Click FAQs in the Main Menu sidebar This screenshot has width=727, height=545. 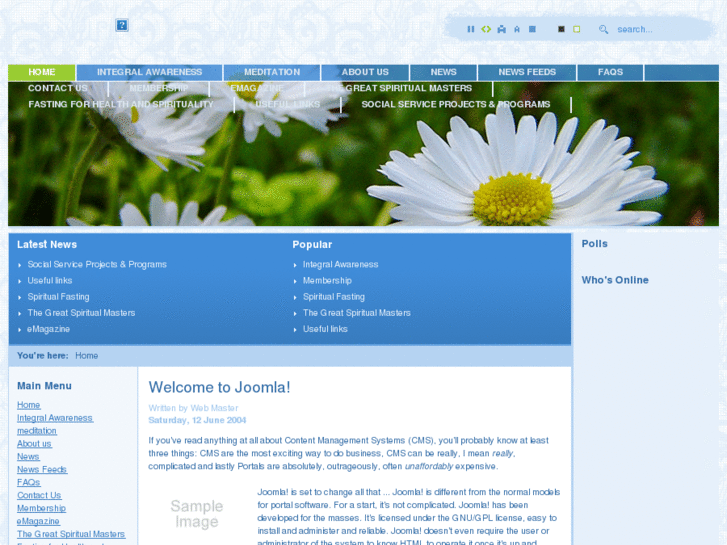[x=29, y=482]
